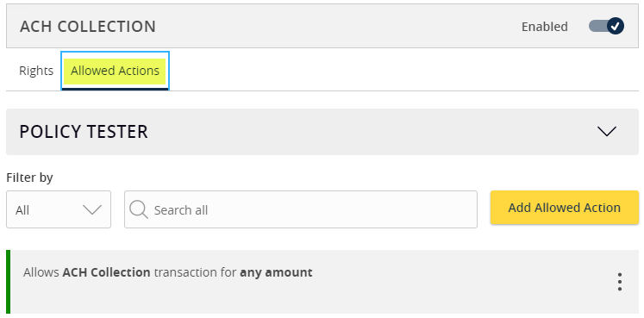Focus the Search all input field
644x318 pixels.
point(301,209)
